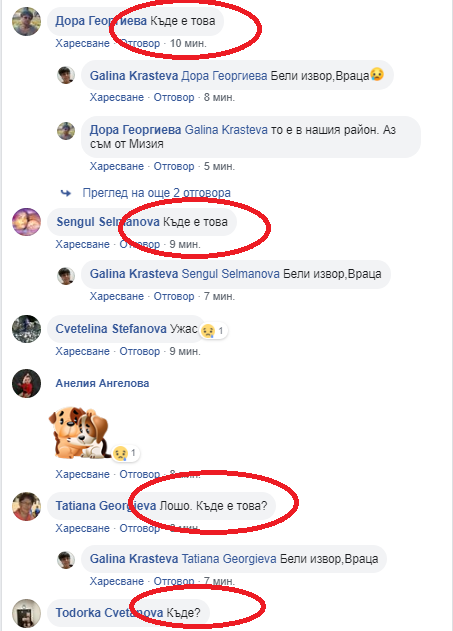Click the 8 мин. timestamp on Galina's reply

pyautogui.click(x=219, y=97)
